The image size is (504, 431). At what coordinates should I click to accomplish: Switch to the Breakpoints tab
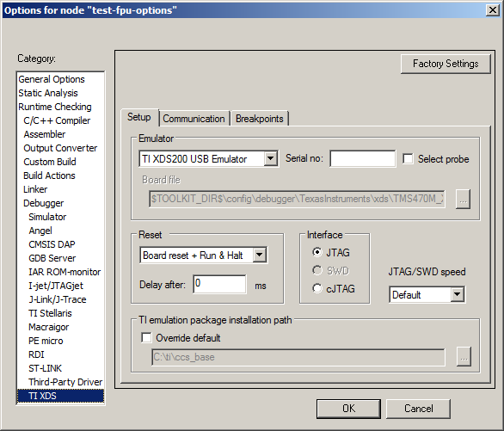260,119
